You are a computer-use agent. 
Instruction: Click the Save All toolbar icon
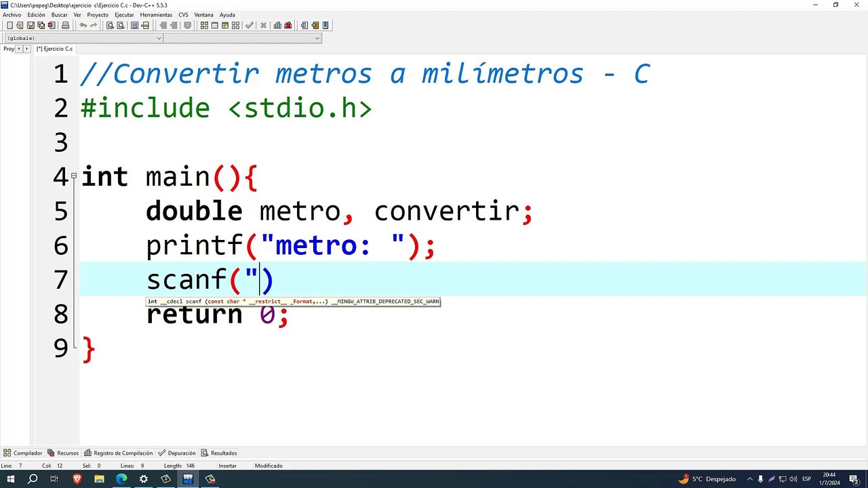point(41,26)
